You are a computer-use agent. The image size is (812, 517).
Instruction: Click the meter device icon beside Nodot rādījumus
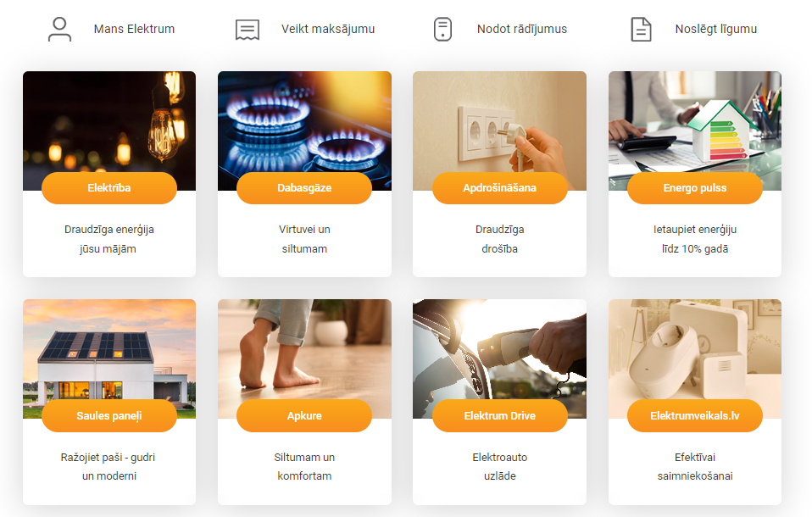(x=442, y=29)
